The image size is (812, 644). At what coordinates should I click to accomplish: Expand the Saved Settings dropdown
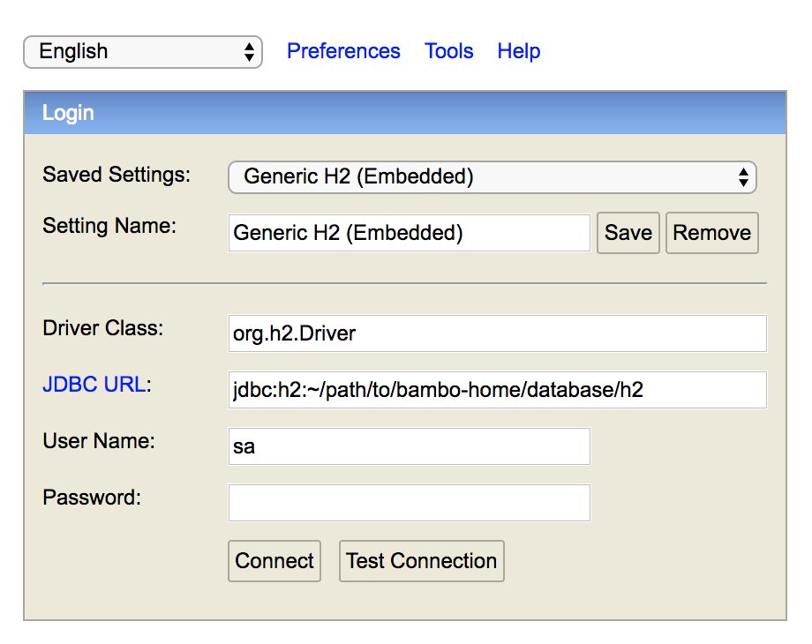point(492,177)
